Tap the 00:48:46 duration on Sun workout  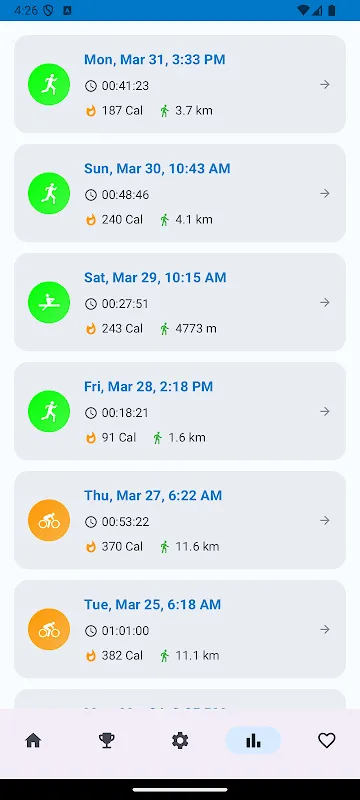[125, 195]
